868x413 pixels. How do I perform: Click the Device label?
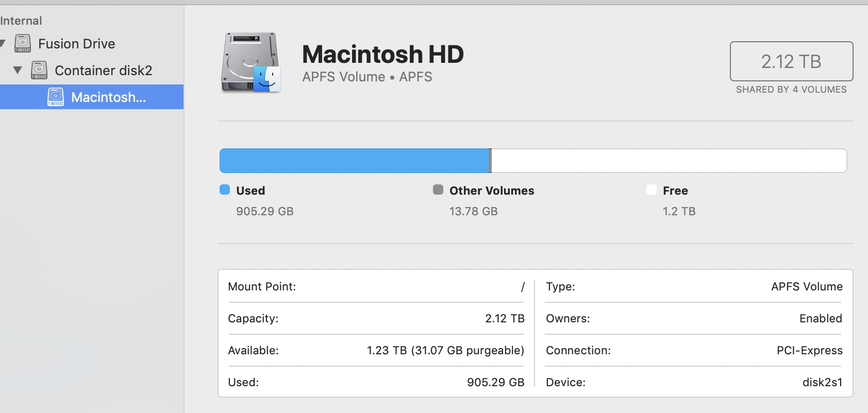(565, 382)
